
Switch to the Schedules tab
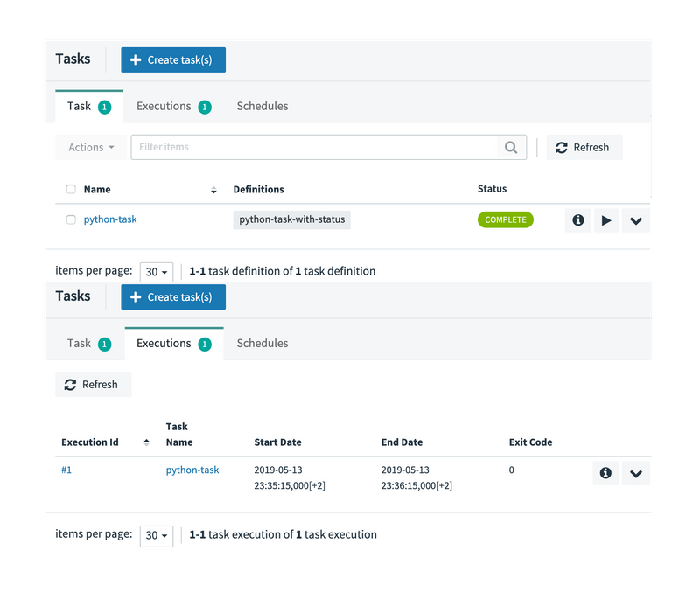click(x=262, y=106)
